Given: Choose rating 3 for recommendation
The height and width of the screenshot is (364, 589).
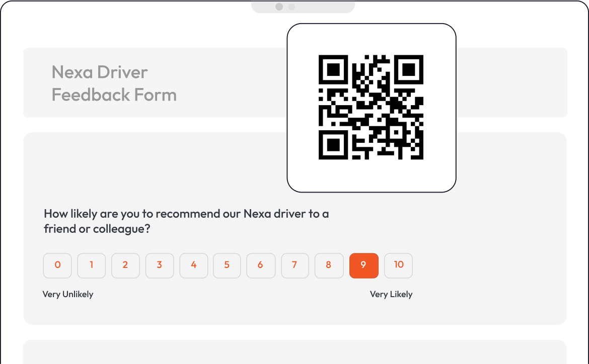Looking at the screenshot, I should coord(160,265).
